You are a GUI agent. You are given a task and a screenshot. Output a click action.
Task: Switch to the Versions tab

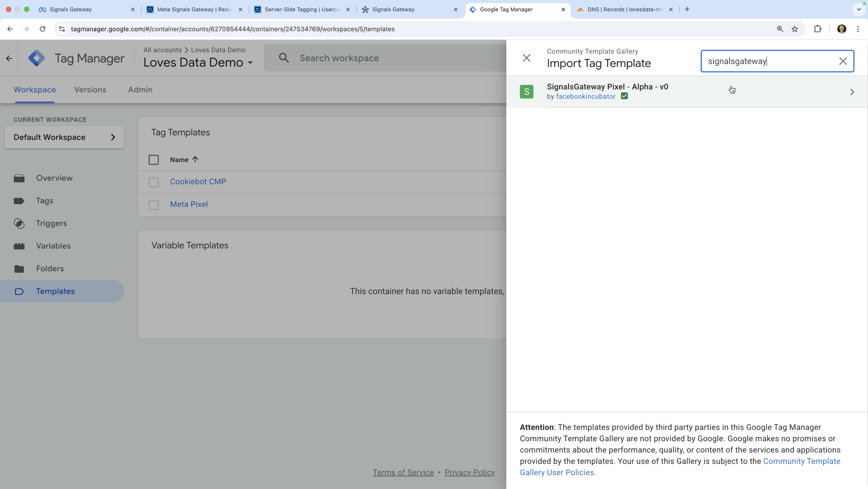point(90,90)
